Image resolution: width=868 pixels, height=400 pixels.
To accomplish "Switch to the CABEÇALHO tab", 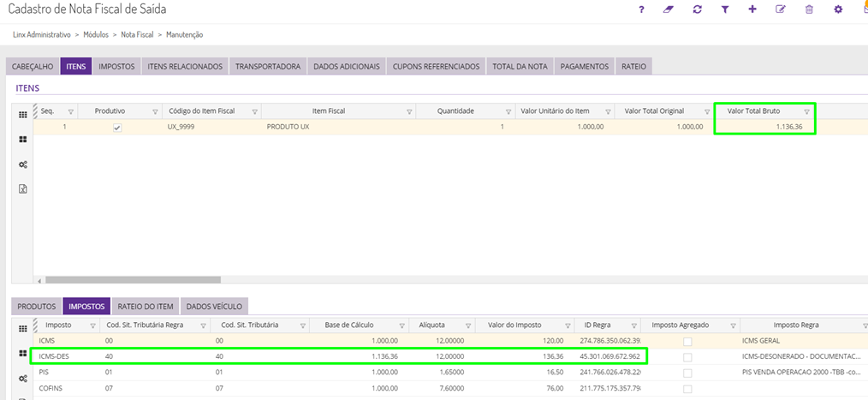I will (33, 67).
